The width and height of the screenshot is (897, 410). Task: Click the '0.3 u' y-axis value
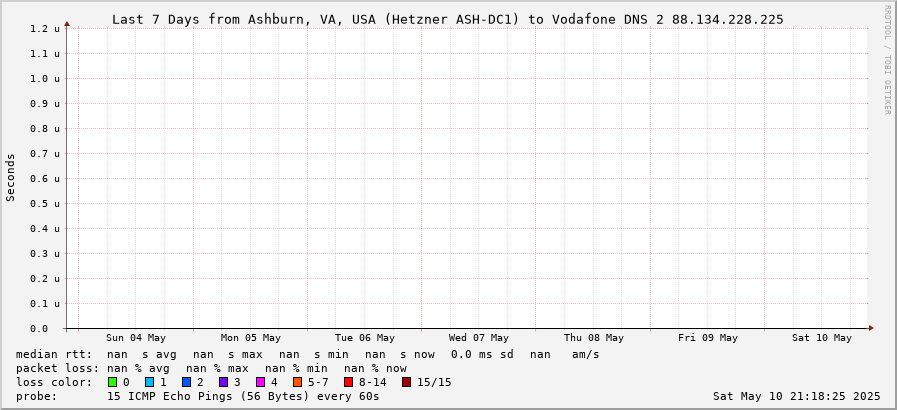coord(45,253)
